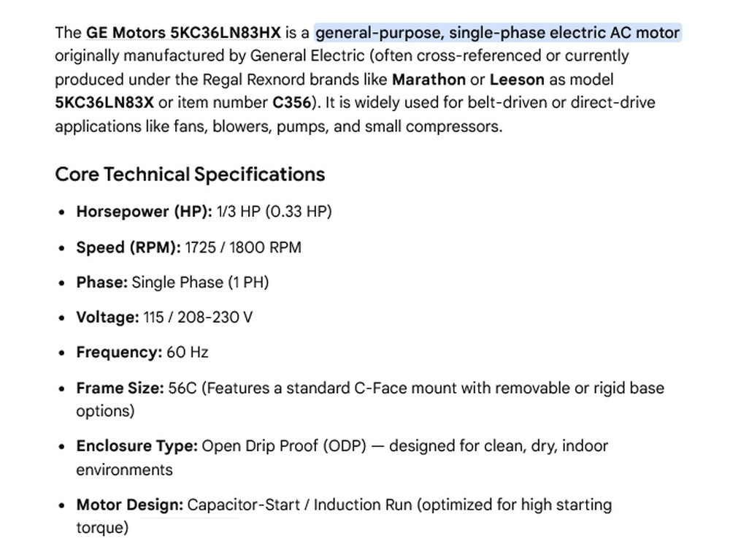
Task: Click the Capacitor-Start / Induction Run text
Action: coord(300,505)
